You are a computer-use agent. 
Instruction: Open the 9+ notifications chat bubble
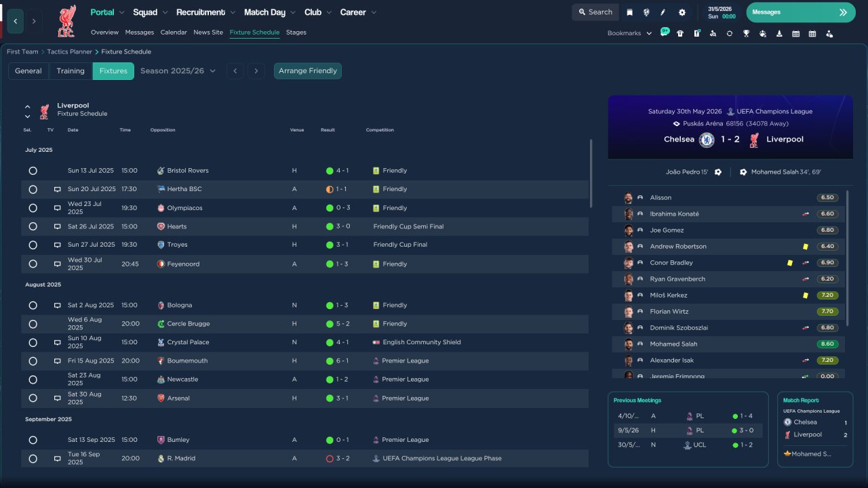pyautogui.click(x=665, y=32)
